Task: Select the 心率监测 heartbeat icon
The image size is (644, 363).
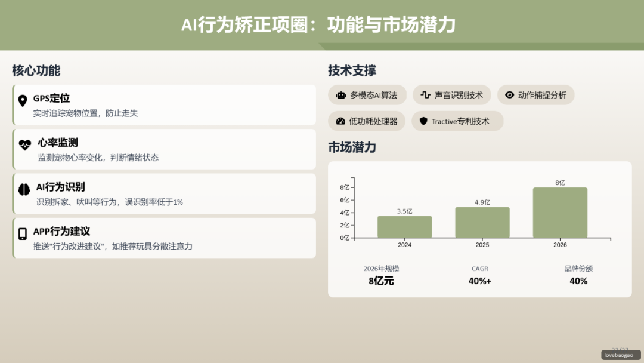Action: click(x=24, y=143)
